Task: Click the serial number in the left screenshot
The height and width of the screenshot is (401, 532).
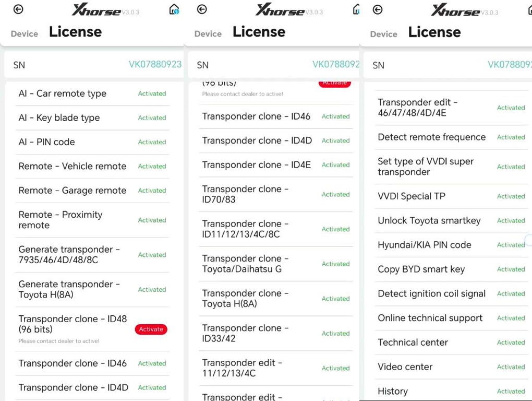Action: [x=155, y=65]
